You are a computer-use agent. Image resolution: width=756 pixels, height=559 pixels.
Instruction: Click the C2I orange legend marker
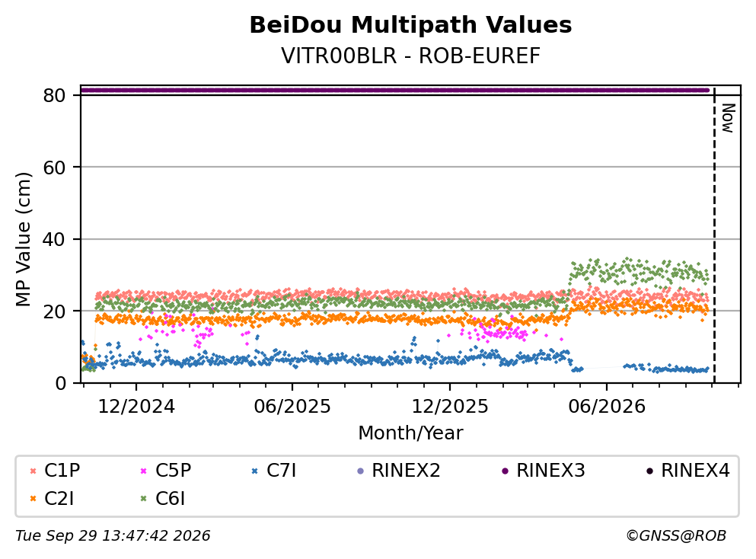click(x=33, y=499)
